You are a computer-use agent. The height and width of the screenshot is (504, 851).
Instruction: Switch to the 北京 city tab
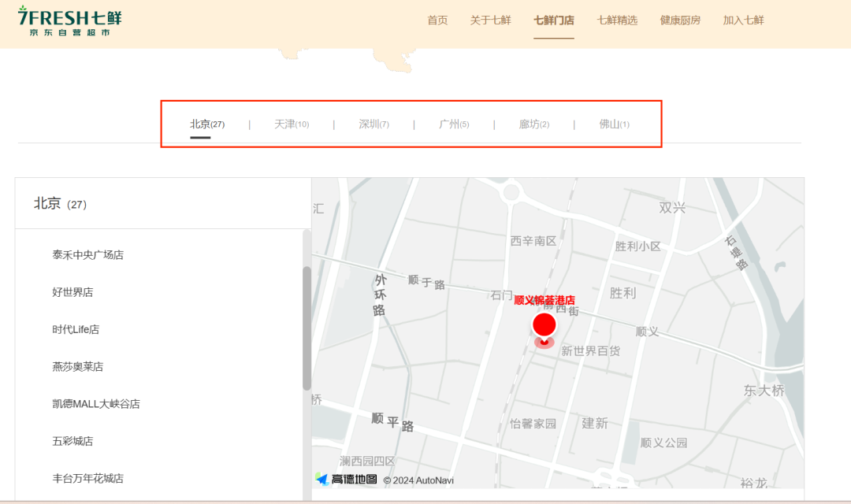coord(206,124)
